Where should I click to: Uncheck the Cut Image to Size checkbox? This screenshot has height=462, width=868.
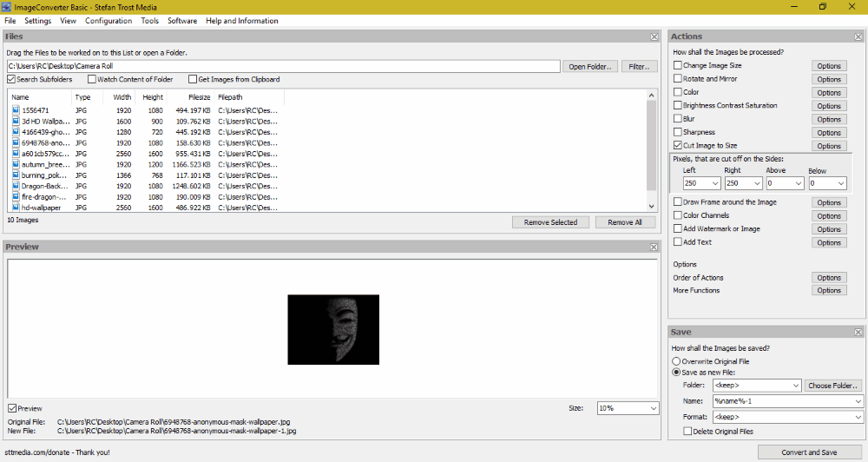pos(678,145)
